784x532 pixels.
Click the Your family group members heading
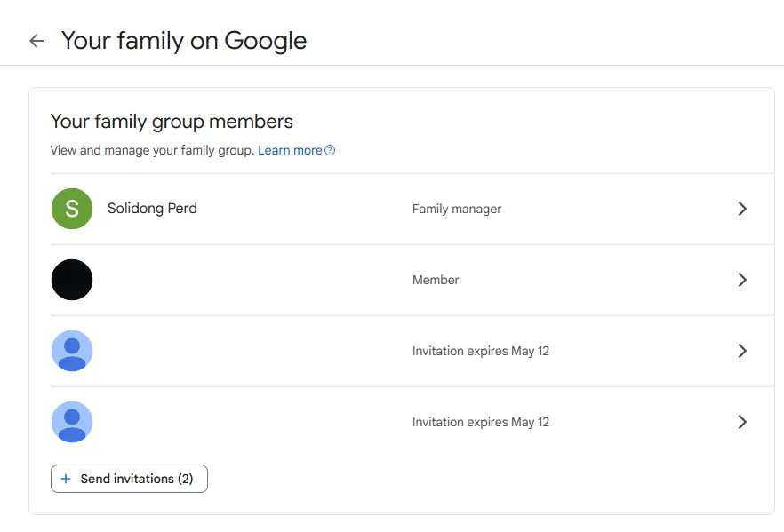point(172,122)
